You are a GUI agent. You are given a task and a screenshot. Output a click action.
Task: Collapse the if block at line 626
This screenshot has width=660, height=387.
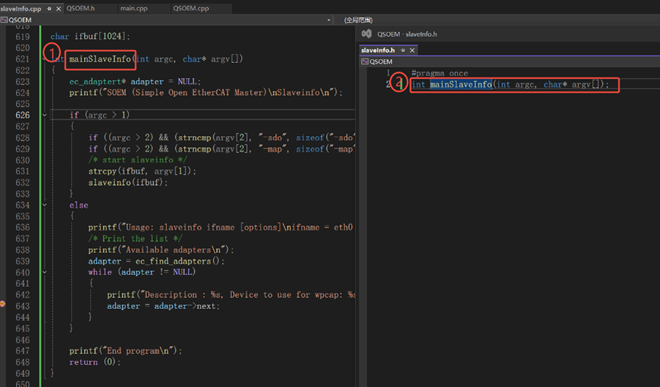(x=45, y=115)
